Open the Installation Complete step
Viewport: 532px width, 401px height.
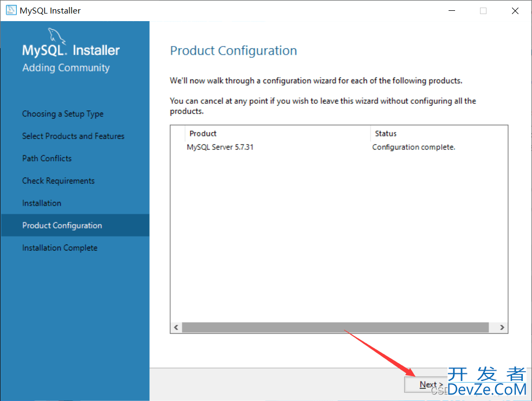[60, 248]
